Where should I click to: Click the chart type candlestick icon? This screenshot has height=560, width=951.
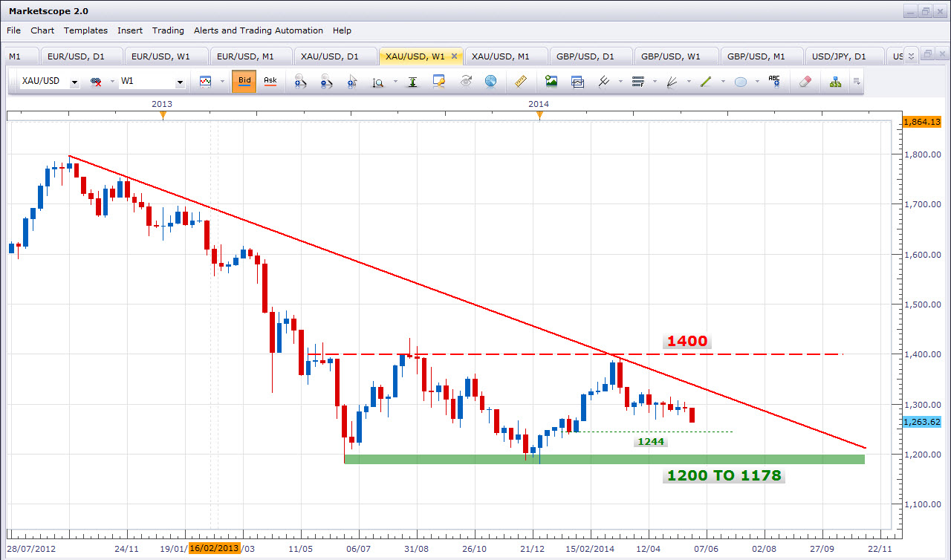206,82
